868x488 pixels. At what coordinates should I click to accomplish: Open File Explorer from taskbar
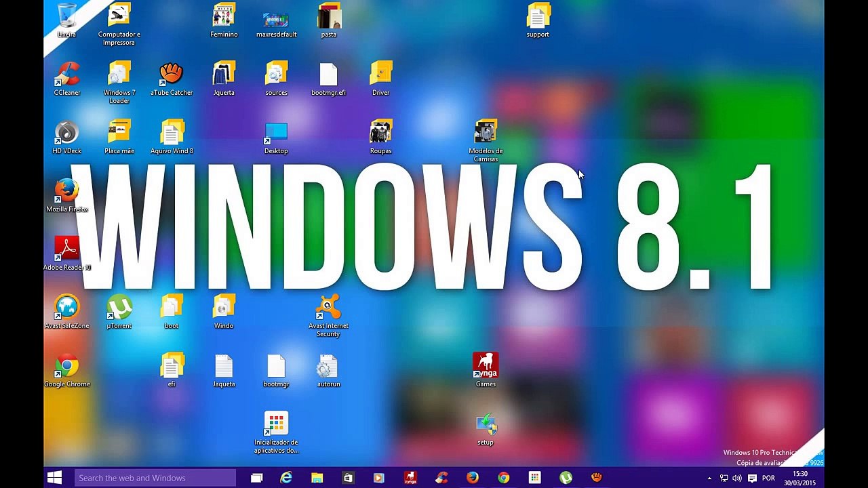(317, 478)
